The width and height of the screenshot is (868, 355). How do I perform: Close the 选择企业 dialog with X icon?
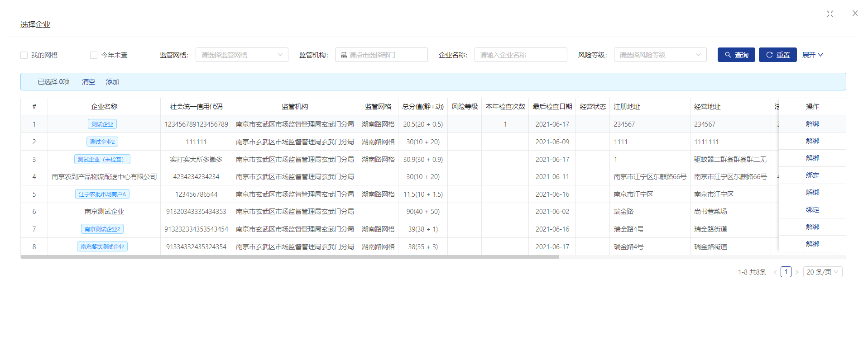click(x=855, y=14)
